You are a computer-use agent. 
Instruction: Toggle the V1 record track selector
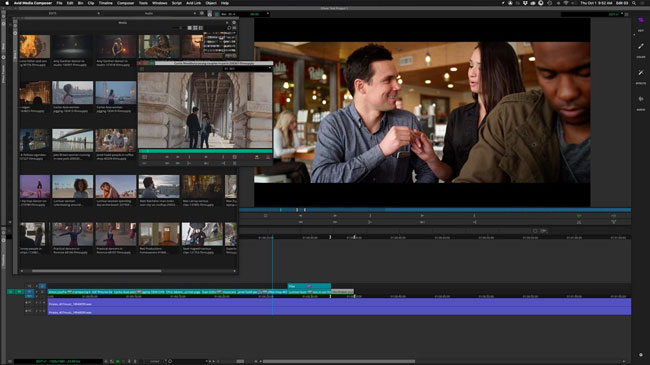click(29, 292)
